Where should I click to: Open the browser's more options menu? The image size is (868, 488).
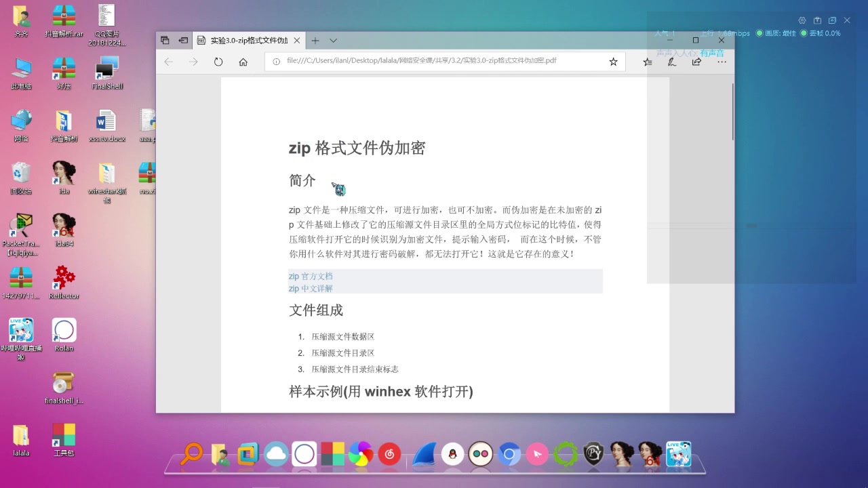coord(722,62)
